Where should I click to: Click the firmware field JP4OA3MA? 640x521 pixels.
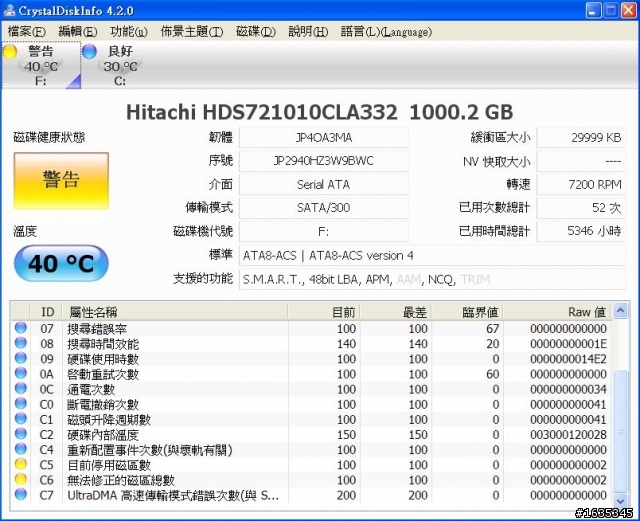click(x=324, y=138)
